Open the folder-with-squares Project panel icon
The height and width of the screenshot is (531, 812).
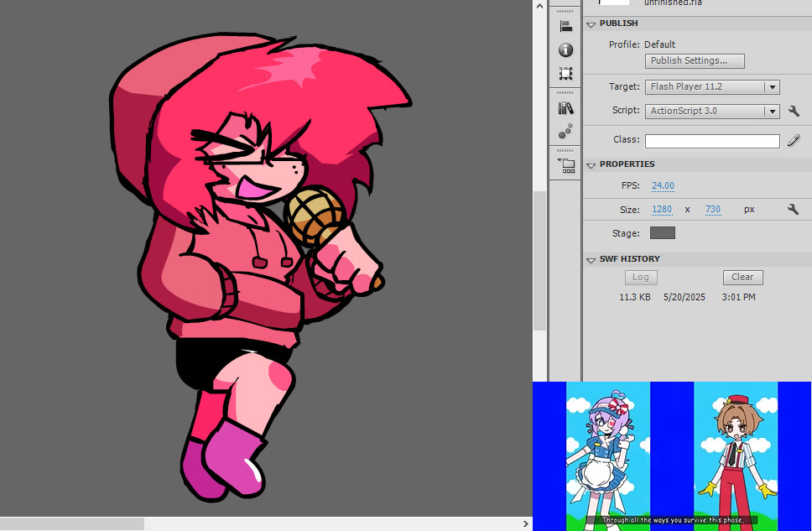(x=566, y=166)
